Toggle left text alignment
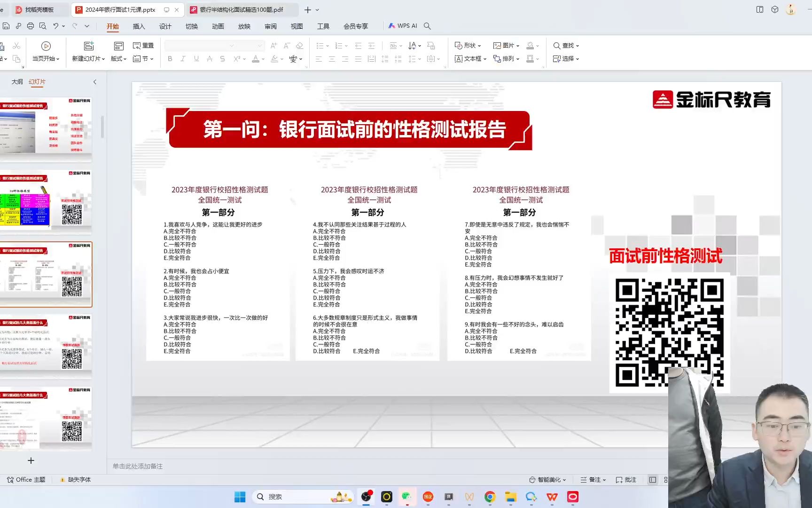Screen dimensions: 812x508 [319, 59]
